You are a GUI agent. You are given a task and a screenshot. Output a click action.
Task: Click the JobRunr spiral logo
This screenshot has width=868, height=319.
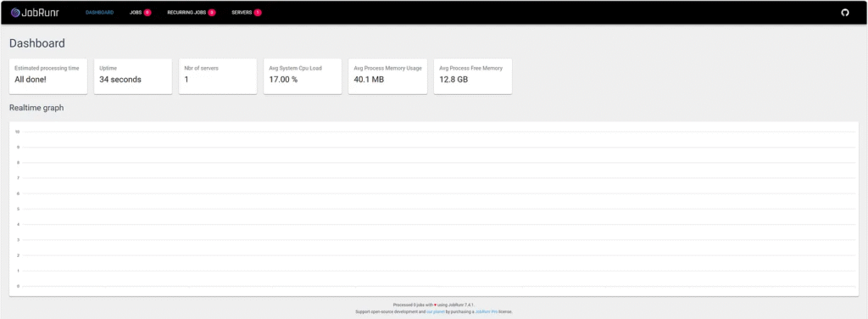click(15, 12)
